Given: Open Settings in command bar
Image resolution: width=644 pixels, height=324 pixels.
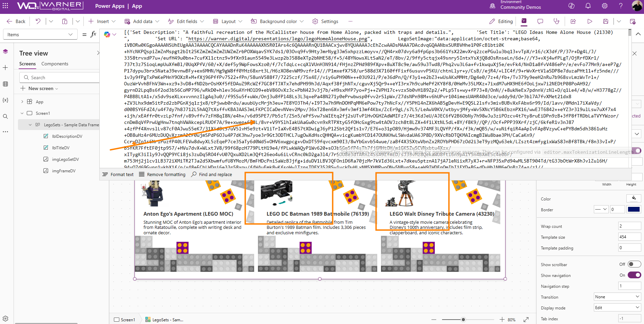Looking at the screenshot, I should click(x=325, y=21).
